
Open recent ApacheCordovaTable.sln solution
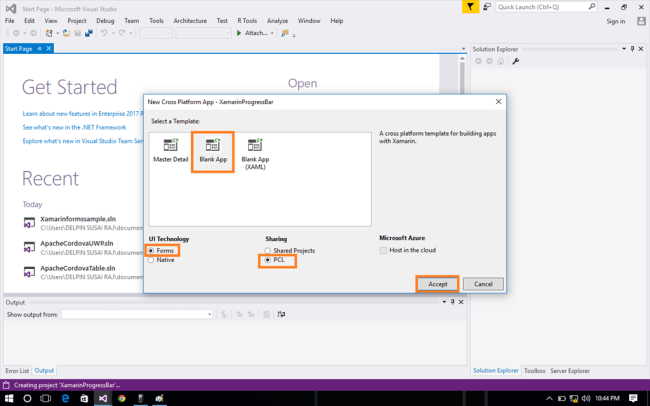(x=78, y=268)
